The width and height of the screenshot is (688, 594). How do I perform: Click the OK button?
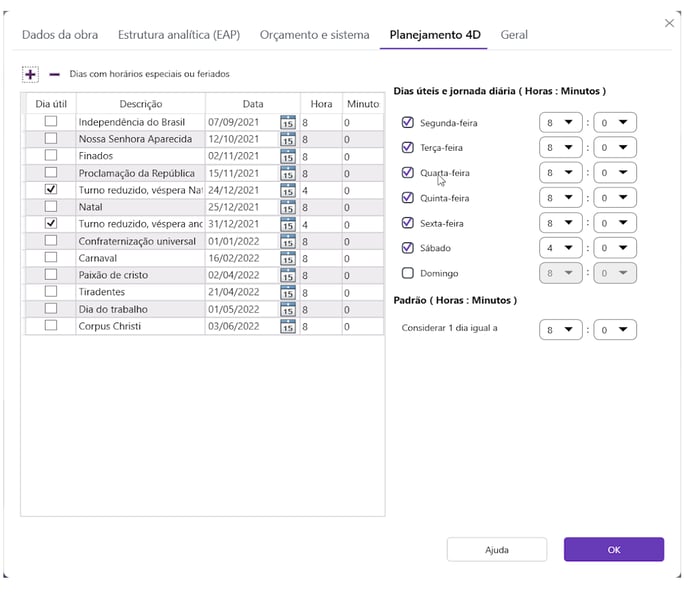click(x=613, y=549)
